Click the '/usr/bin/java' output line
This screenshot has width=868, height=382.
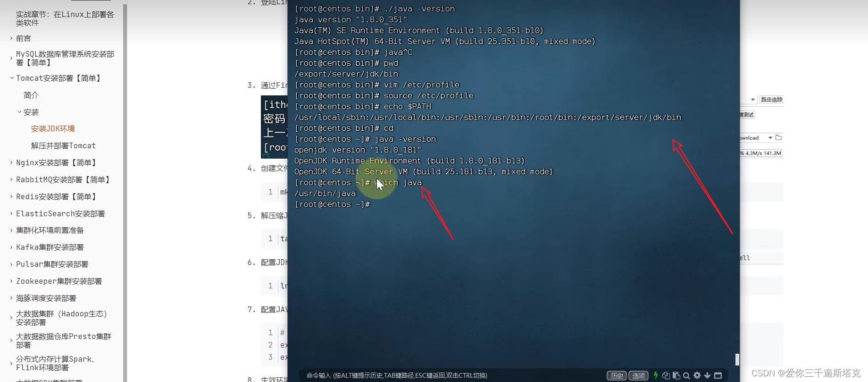pyautogui.click(x=325, y=194)
